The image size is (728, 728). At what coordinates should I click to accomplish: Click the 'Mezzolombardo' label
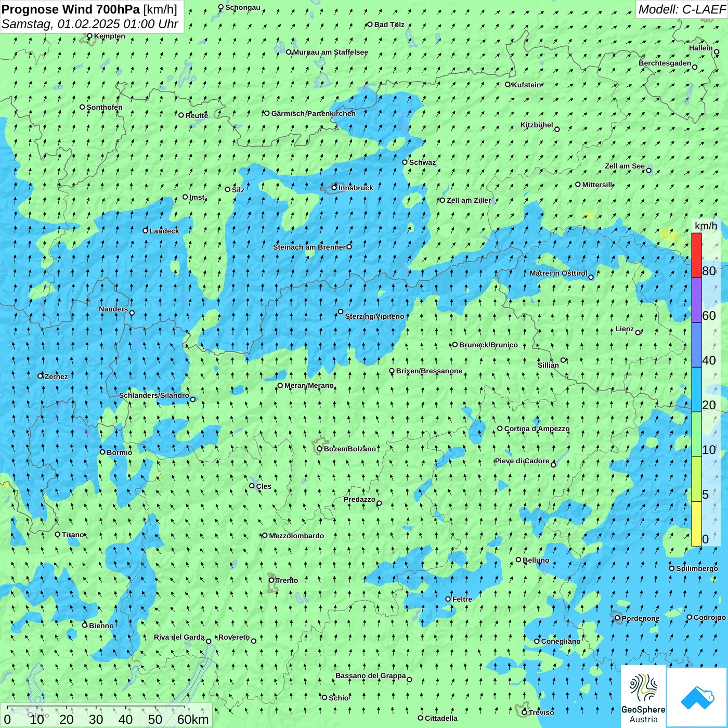click(x=296, y=536)
